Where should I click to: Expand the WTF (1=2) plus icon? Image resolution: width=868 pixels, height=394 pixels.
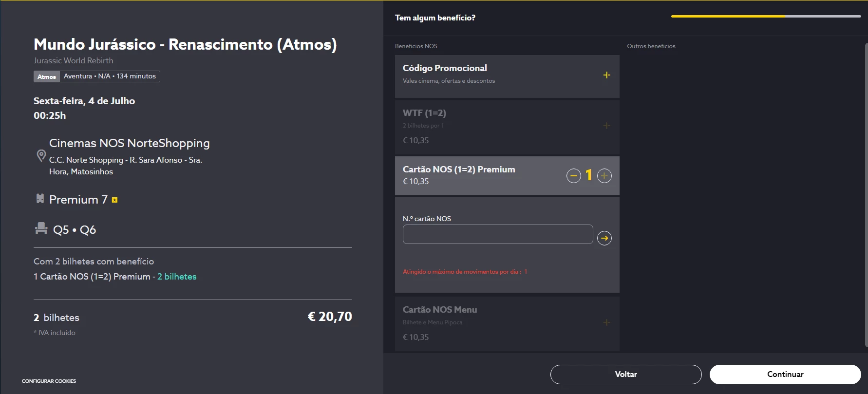[606, 126]
